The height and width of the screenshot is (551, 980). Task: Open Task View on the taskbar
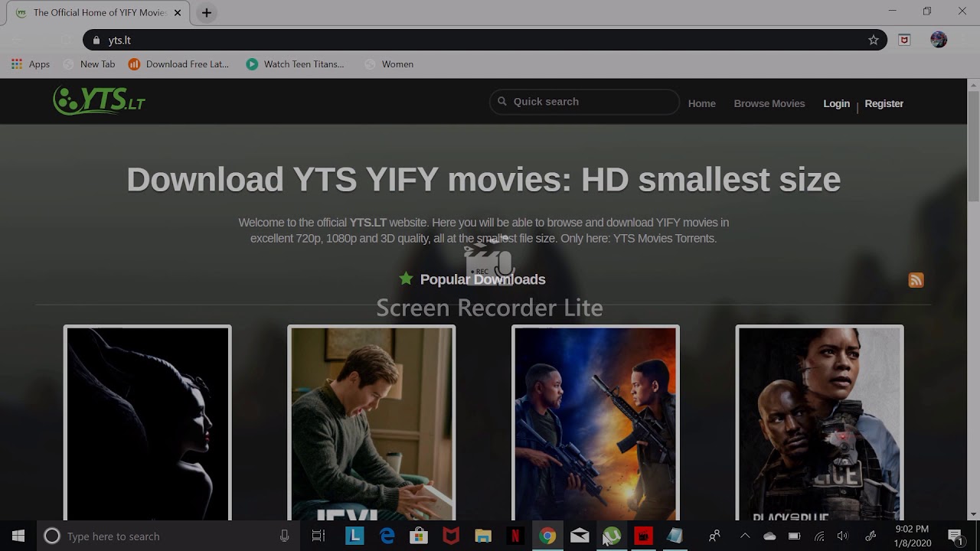click(x=318, y=536)
